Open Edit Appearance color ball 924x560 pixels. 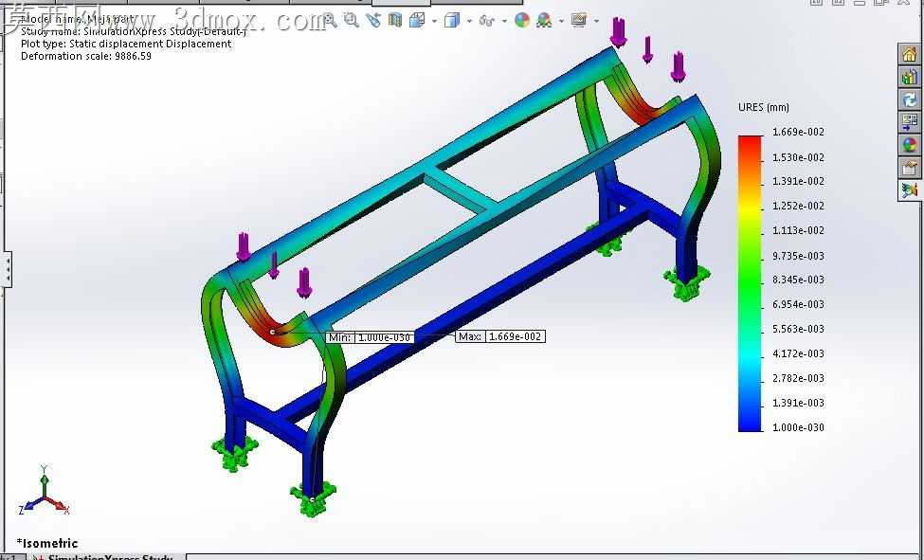(x=522, y=21)
